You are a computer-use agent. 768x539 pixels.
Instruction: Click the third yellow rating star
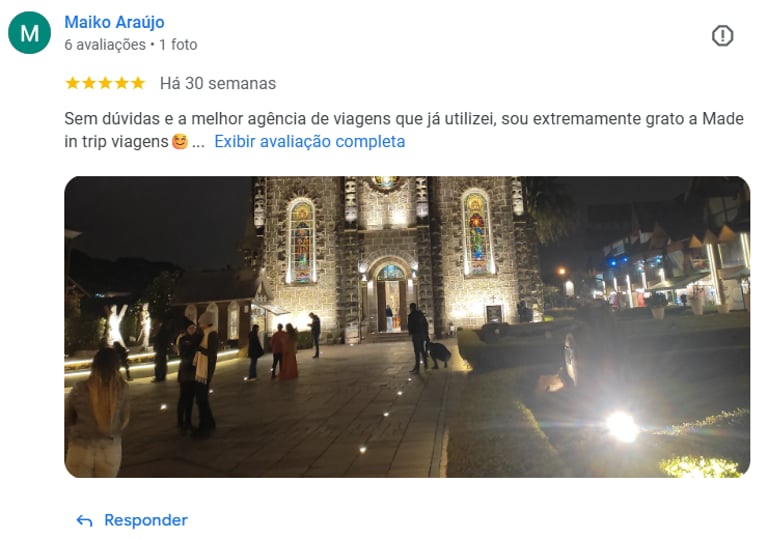coord(105,83)
